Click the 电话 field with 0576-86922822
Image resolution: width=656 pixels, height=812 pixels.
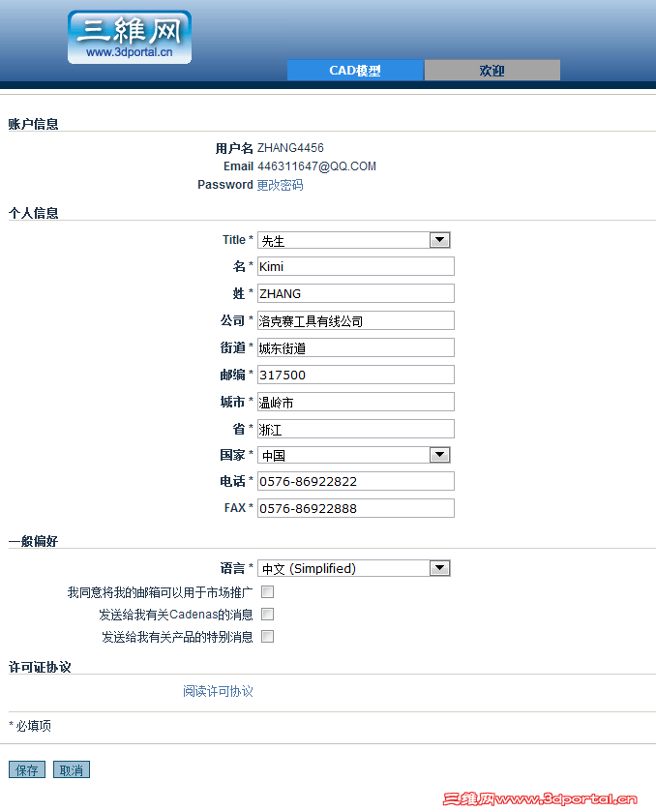coord(356,481)
